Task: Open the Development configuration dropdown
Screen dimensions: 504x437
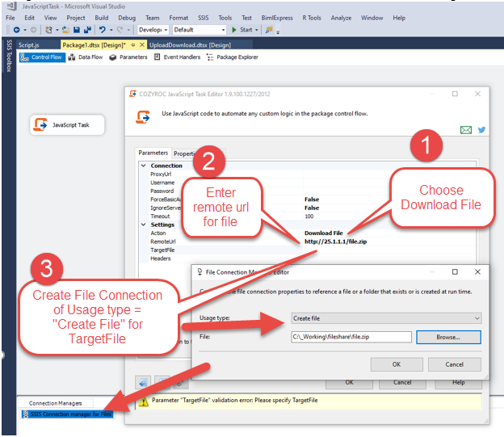Action: 153,30
